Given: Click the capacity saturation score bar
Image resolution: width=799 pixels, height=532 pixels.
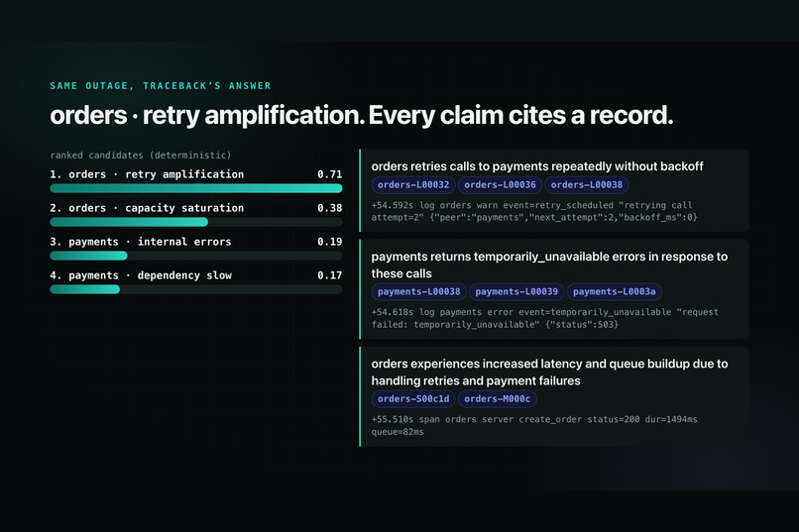Looking at the screenshot, I should click(x=196, y=222).
